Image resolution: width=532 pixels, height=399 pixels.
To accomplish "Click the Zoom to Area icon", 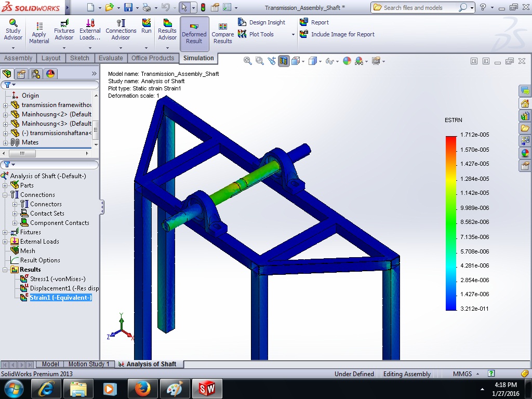I will click(260, 61).
